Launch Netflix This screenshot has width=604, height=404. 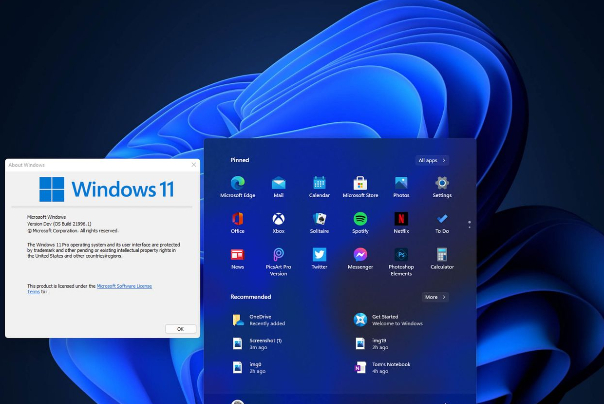tap(401, 223)
